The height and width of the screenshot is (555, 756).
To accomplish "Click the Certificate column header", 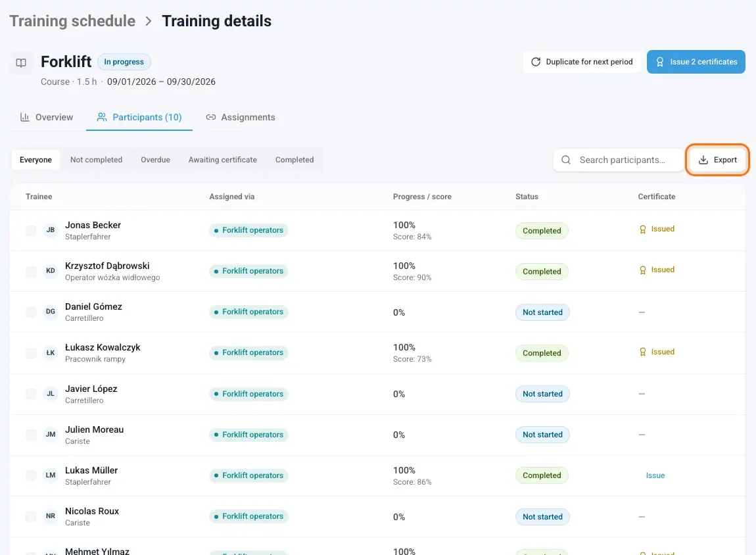I will point(657,197).
